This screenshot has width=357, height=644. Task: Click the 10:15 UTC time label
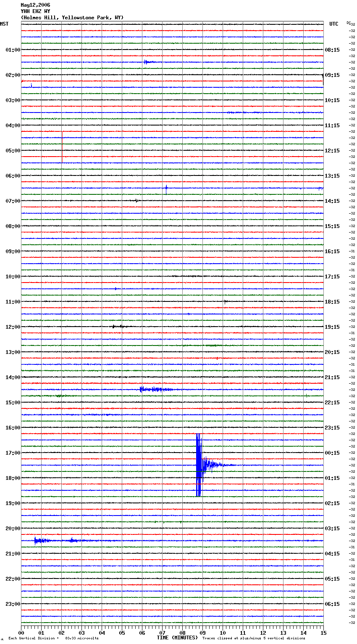(332, 100)
